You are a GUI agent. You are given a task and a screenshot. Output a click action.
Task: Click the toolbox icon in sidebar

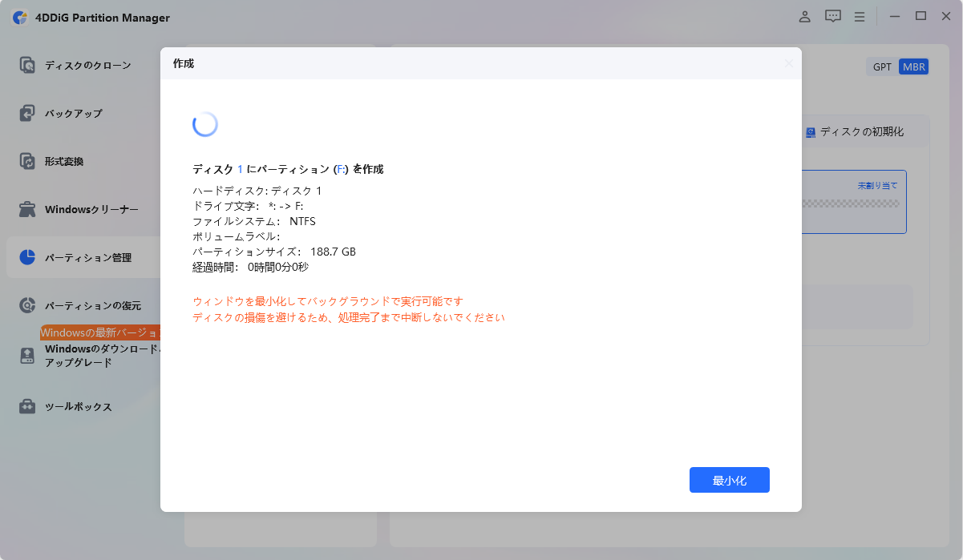tap(28, 406)
